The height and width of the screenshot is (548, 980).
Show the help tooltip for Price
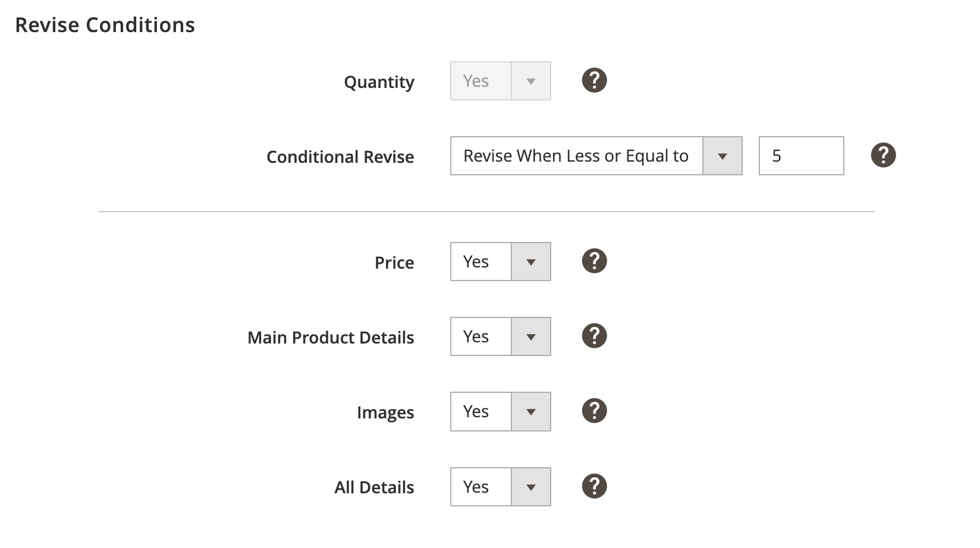coord(594,261)
